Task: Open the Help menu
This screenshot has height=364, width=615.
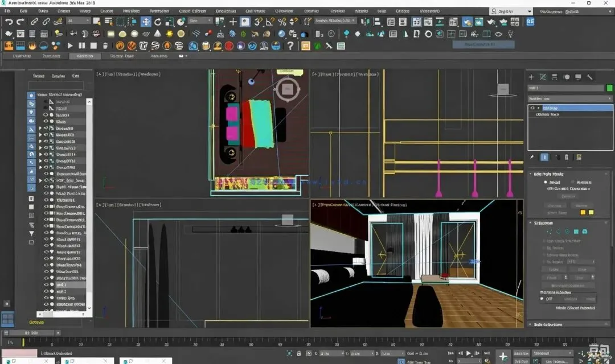Action: coord(381,11)
